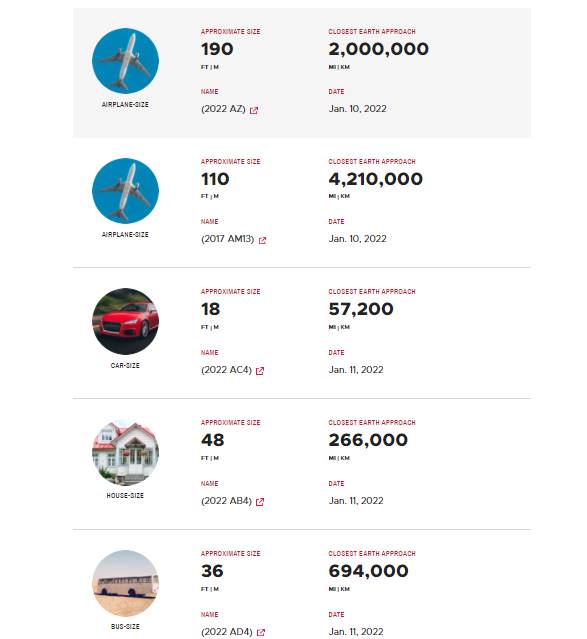The image size is (587, 639).
Task: Open external link icon beside (2017 AM13)
Action: (262, 240)
